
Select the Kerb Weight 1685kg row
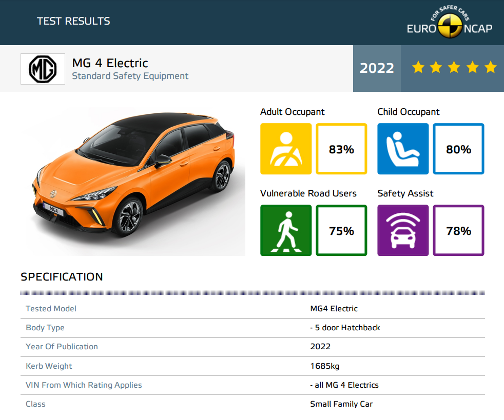[253, 366]
